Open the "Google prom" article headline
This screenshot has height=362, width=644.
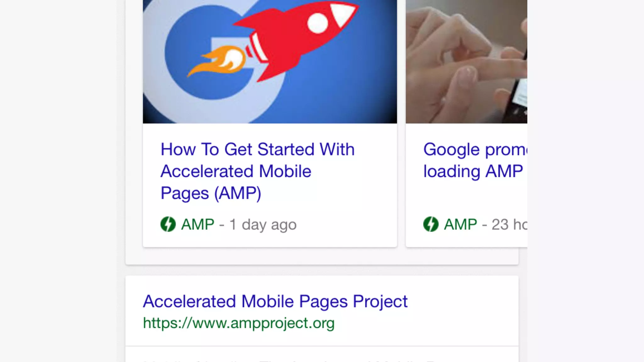click(x=475, y=150)
